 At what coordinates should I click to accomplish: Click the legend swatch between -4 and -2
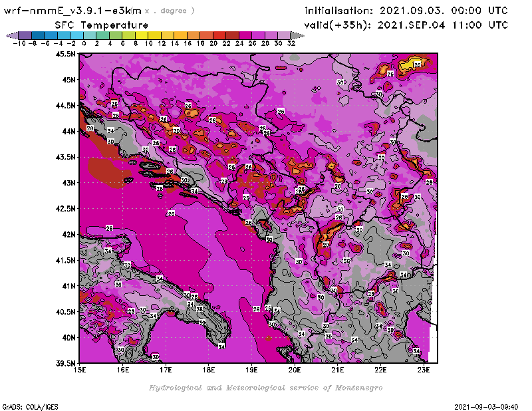pyautogui.click(x=64, y=35)
